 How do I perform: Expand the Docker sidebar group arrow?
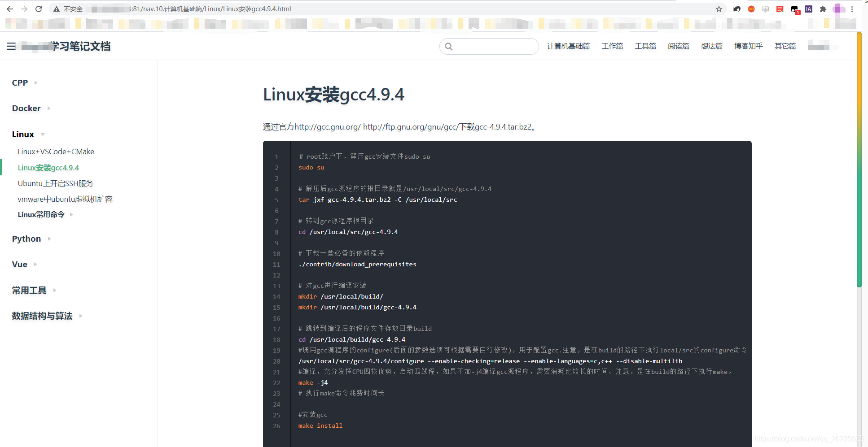pyautogui.click(x=49, y=108)
